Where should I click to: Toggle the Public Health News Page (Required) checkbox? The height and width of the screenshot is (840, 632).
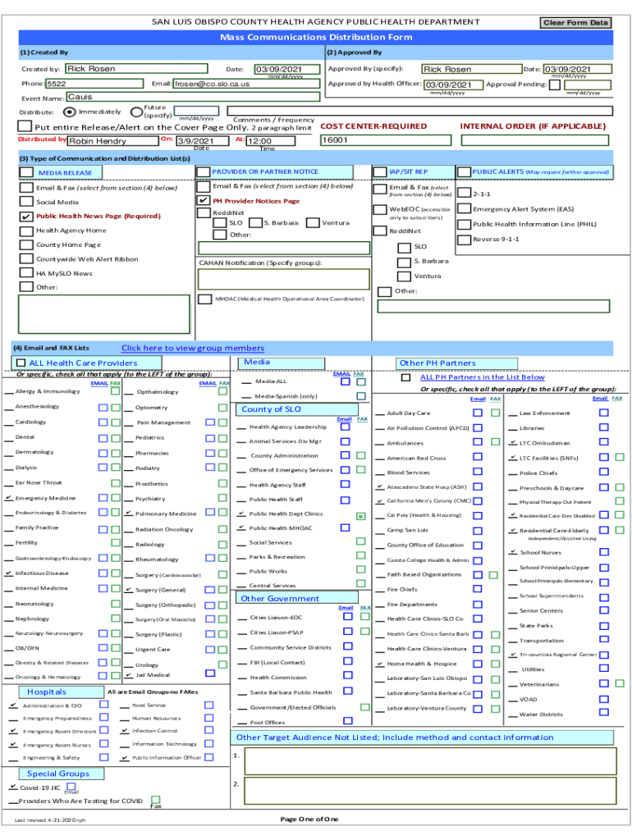coord(26,217)
